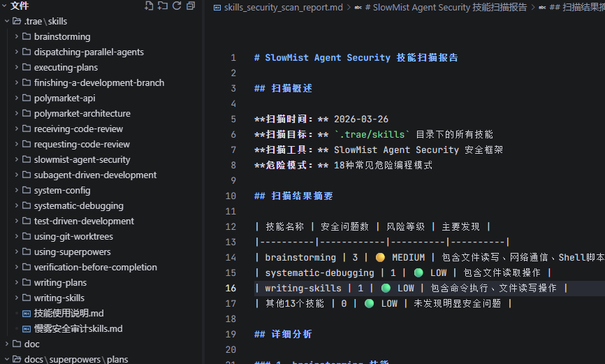Click the `.trae/skills` inline code text
The height and width of the screenshot is (364, 605).
(x=372, y=135)
